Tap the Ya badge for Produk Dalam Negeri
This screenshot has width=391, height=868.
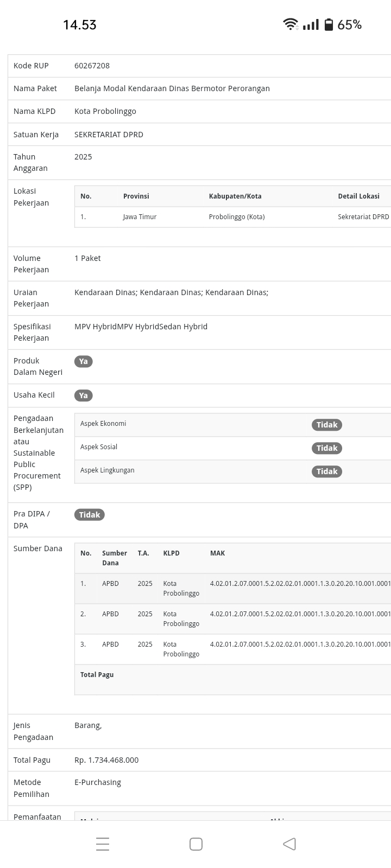[x=84, y=361]
